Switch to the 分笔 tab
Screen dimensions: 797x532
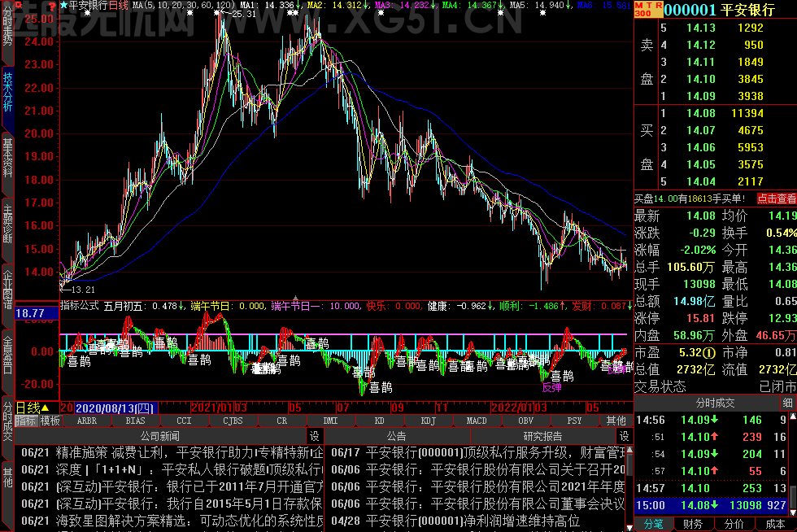tap(653, 524)
